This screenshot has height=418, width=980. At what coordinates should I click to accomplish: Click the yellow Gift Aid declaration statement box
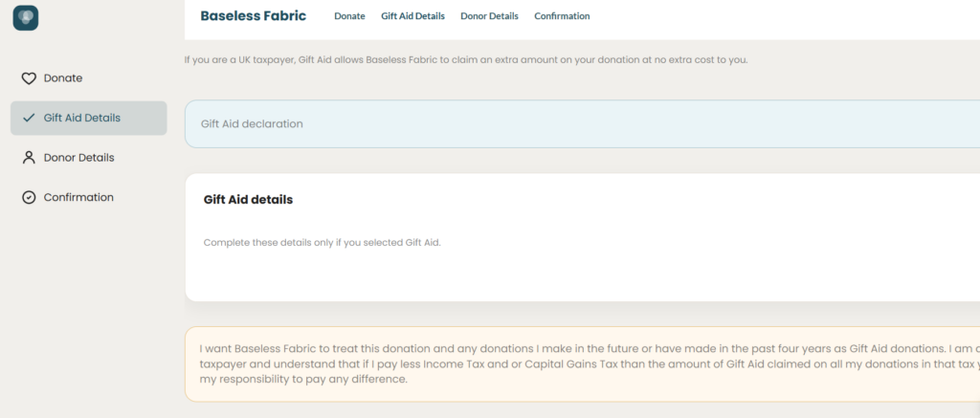(583, 364)
